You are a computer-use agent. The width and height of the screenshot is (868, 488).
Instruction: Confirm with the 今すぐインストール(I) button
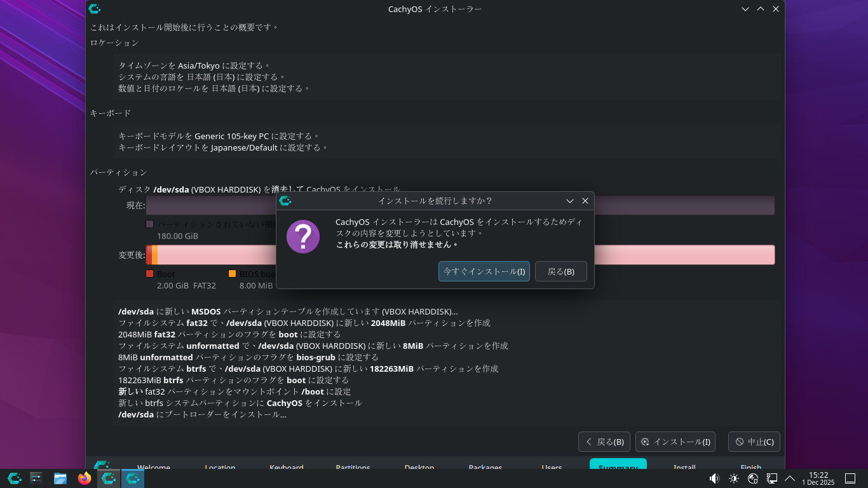[484, 271]
